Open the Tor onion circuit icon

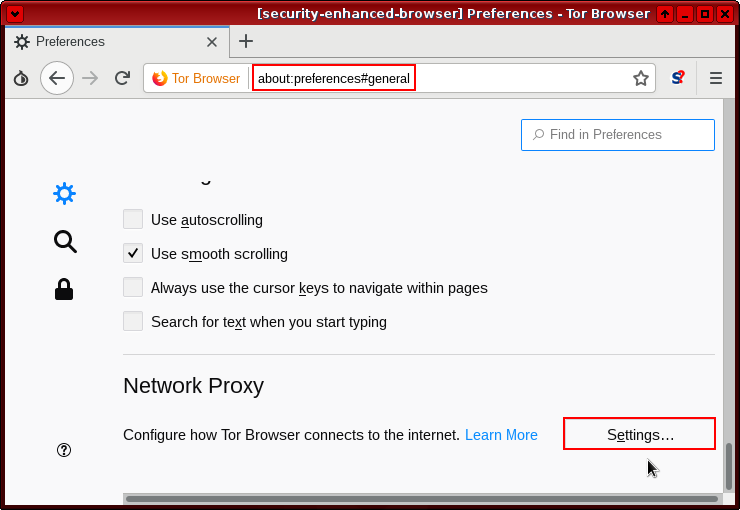[x=21, y=78]
